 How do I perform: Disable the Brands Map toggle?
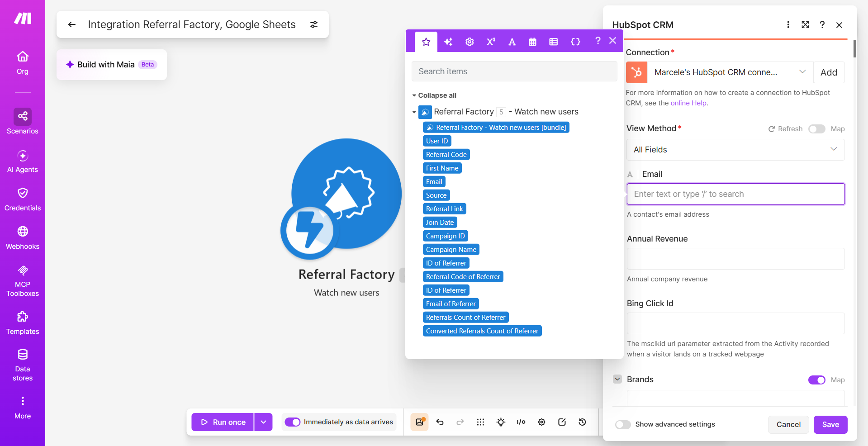[x=817, y=380]
